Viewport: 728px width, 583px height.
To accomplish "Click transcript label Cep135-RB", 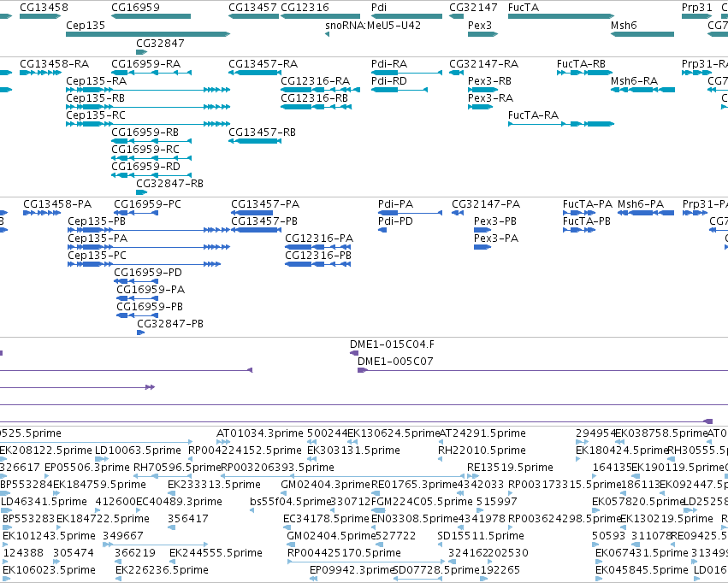I will coord(95,97).
